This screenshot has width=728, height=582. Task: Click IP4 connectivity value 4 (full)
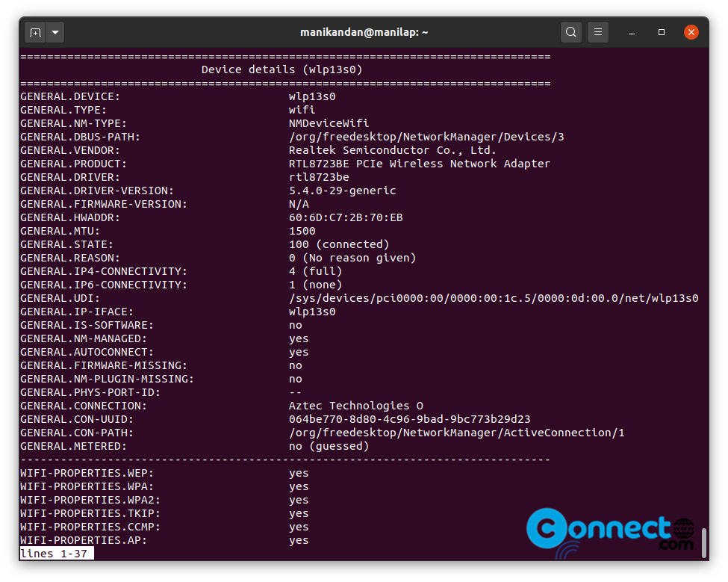pyautogui.click(x=315, y=271)
